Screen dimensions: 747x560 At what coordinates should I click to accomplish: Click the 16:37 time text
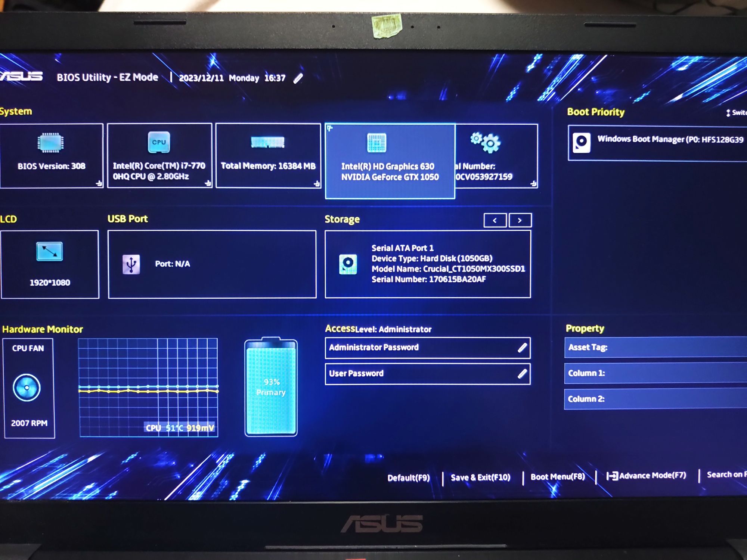pos(275,78)
